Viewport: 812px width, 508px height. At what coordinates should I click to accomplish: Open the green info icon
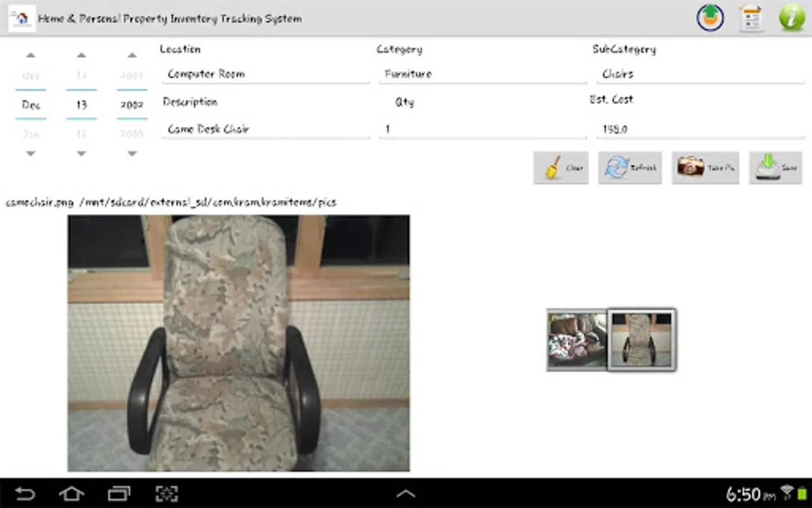792,18
